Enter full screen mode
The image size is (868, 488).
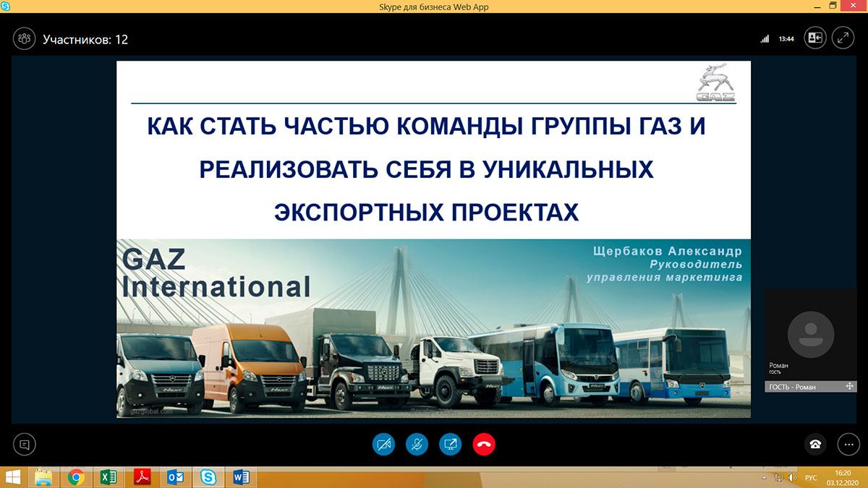(843, 38)
